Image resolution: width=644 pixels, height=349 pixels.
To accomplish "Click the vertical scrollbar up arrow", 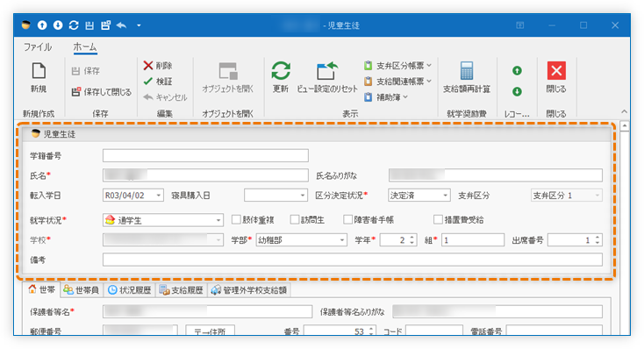I will click(x=625, y=126).
